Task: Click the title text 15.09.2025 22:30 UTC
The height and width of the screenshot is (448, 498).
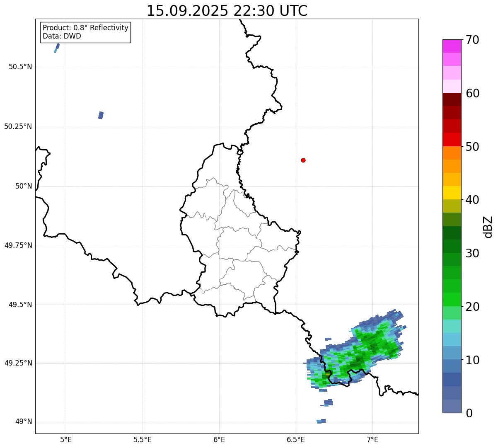Action: click(x=227, y=11)
